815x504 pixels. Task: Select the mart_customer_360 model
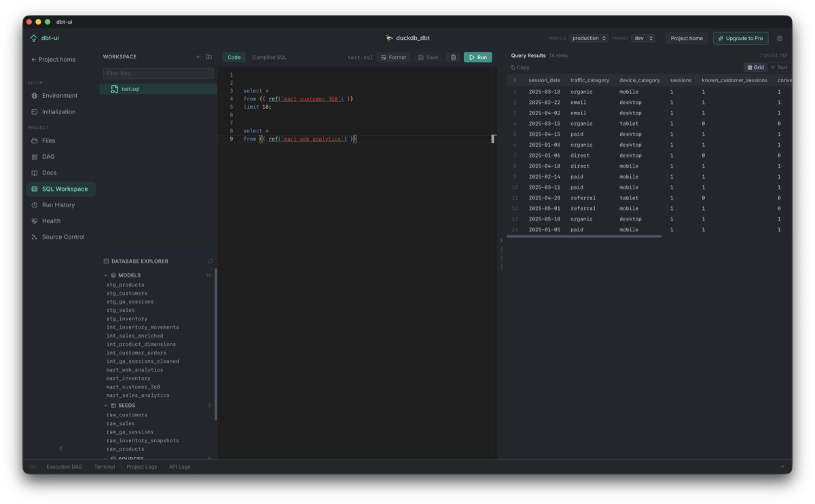coord(133,386)
